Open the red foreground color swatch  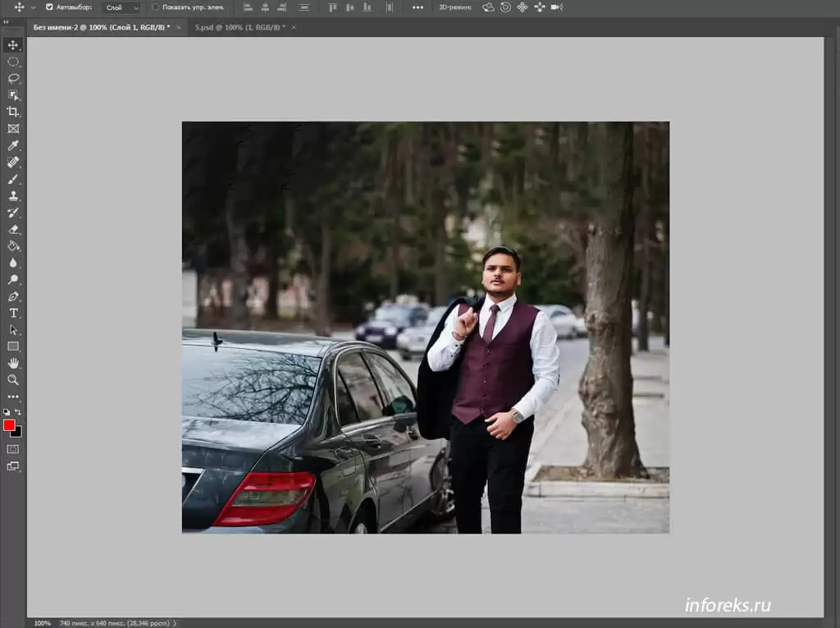click(x=9, y=425)
